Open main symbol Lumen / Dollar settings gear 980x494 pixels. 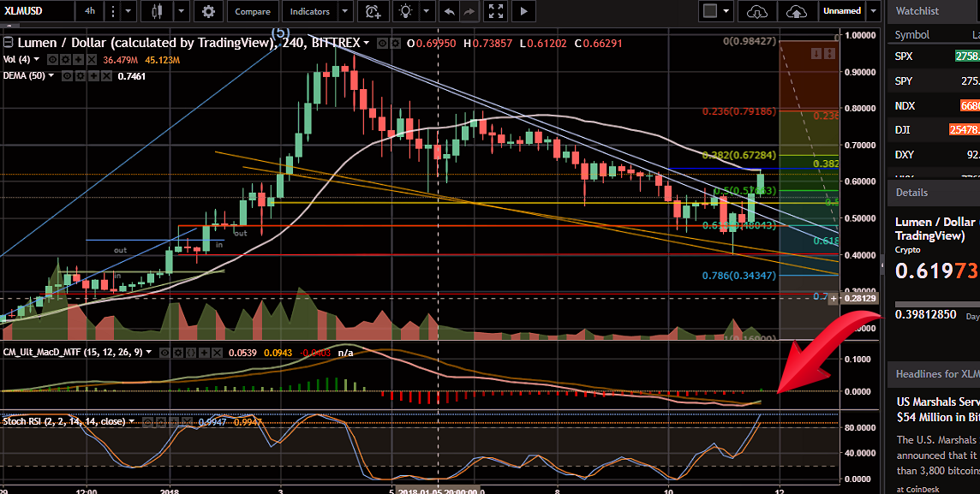click(396, 43)
